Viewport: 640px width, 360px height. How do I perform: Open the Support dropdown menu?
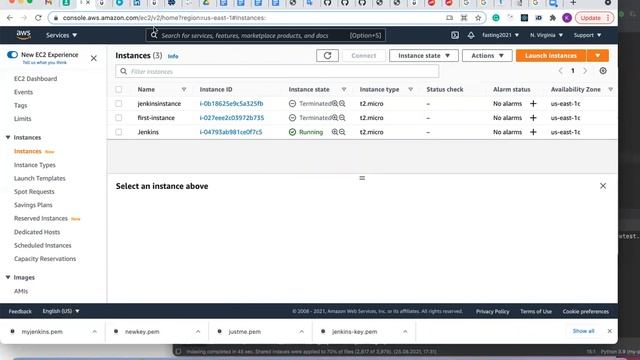[587, 36]
